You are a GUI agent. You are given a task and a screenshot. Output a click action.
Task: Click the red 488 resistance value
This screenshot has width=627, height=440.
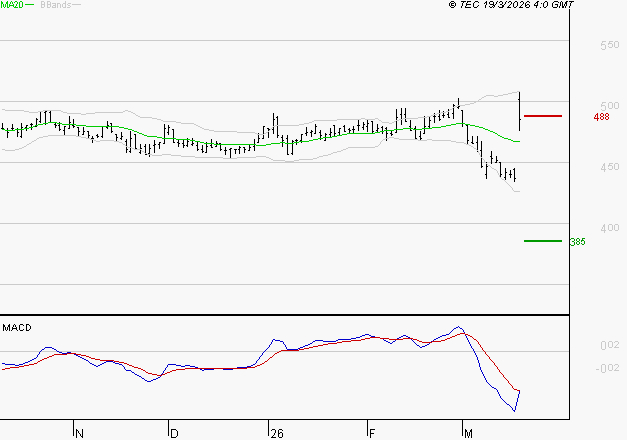(601, 117)
